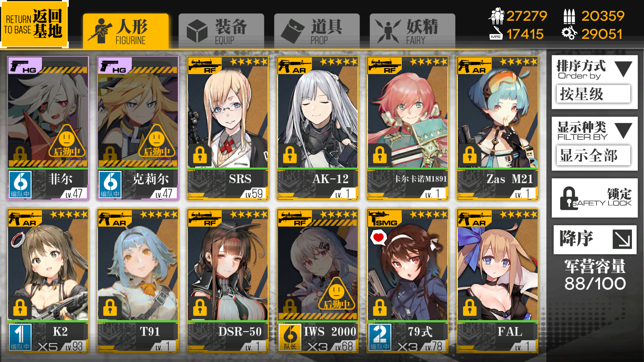Toggle the lock on the FAL card

(470, 307)
